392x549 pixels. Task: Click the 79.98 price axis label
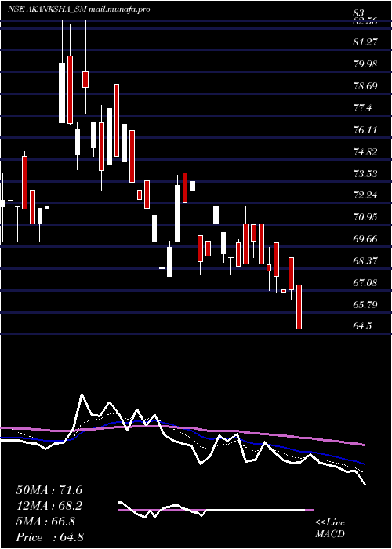[366, 64]
